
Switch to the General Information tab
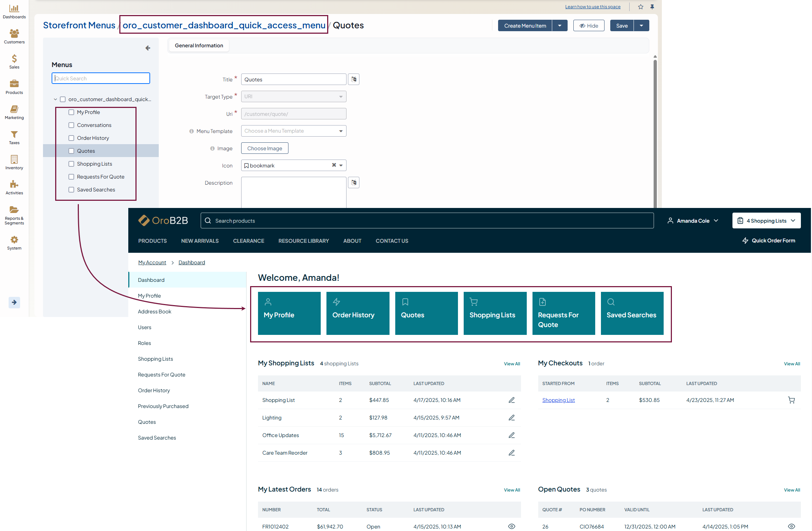199,46
